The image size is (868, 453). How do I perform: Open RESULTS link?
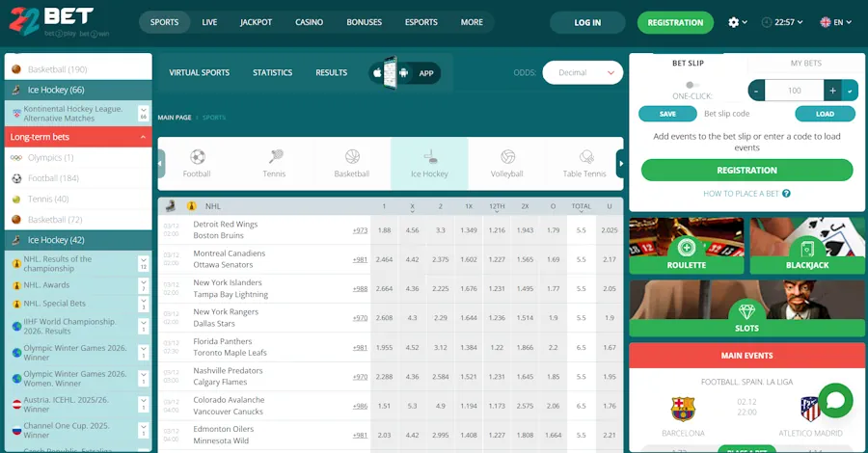click(332, 73)
